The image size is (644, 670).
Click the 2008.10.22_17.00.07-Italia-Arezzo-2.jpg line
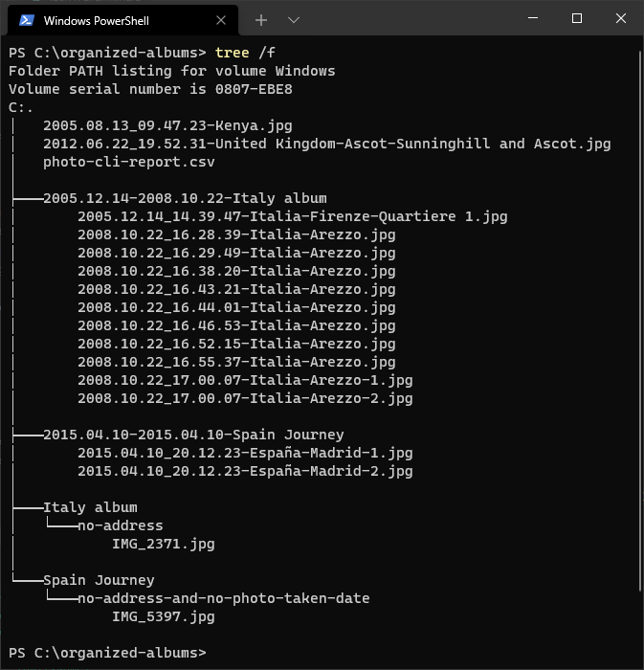pos(245,399)
